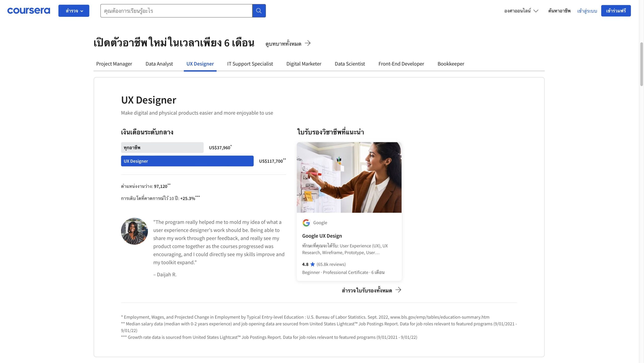Screen dimensions: 644x363
Task: Switch to the Data Analyst tab
Action: (159, 64)
